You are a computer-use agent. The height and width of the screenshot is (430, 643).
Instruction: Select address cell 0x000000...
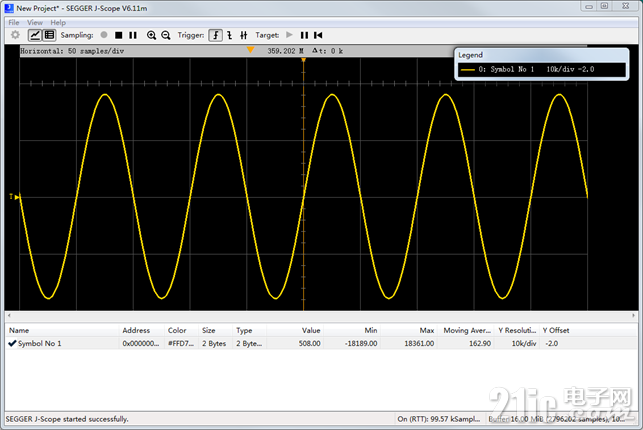[x=141, y=344]
